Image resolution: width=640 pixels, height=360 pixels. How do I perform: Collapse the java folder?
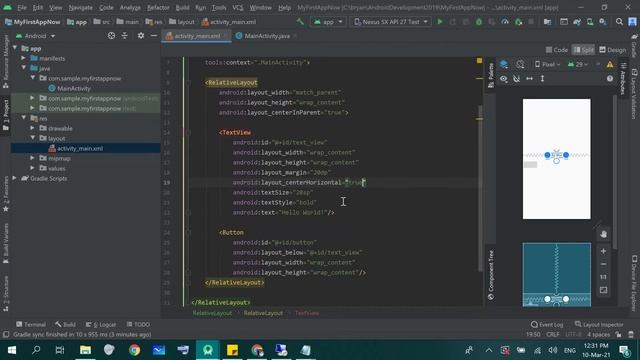pos(24,68)
